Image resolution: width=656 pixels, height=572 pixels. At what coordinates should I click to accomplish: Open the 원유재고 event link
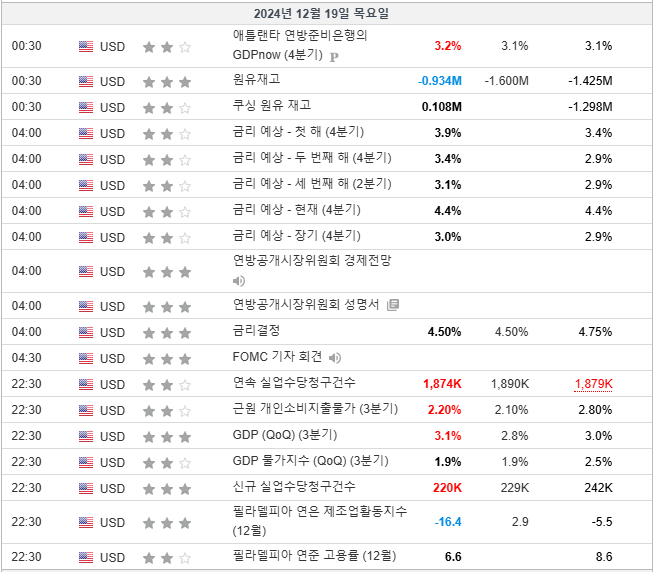click(256, 80)
